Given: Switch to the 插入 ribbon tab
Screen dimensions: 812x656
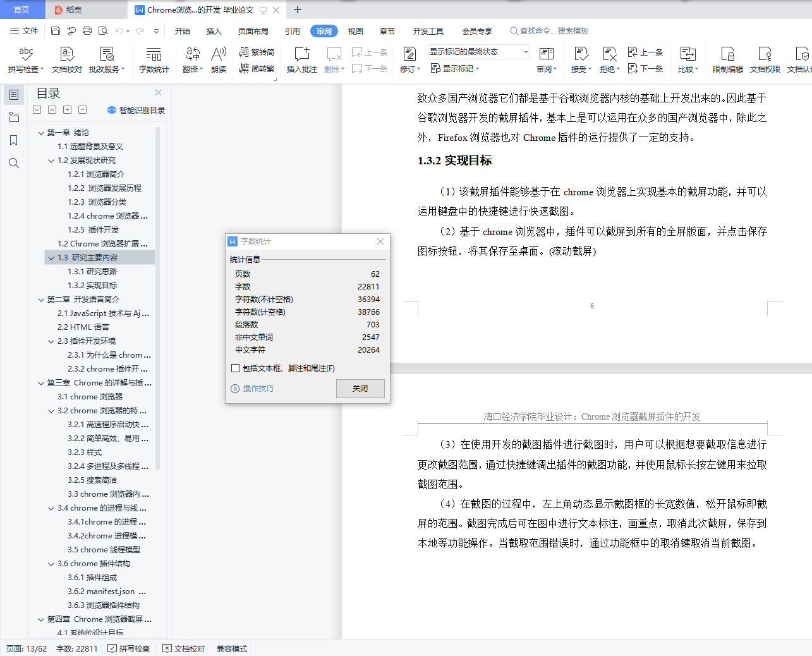Looking at the screenshot, I should pos(214,31).
